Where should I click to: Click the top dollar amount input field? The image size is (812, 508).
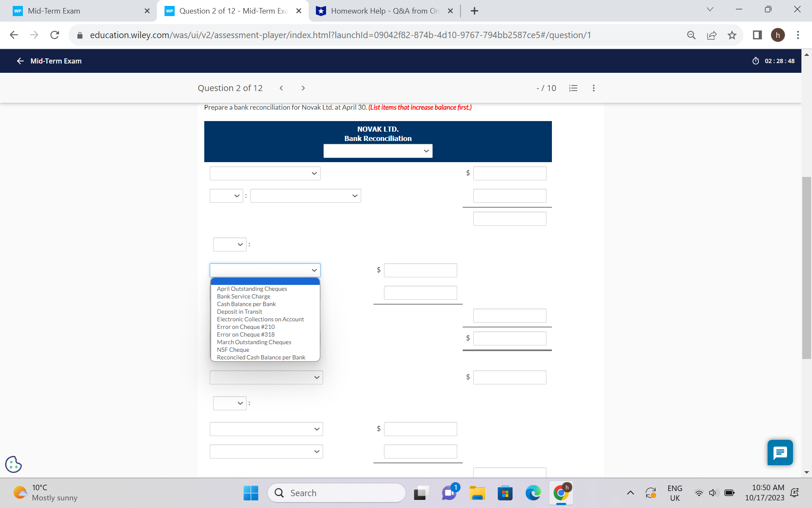[x=509, y=173]
